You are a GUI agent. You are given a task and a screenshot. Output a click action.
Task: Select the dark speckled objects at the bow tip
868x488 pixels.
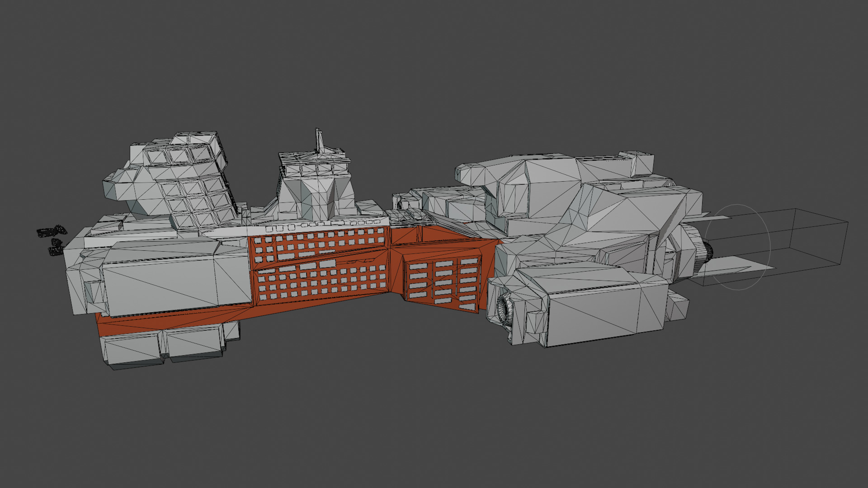coord(52,239)
